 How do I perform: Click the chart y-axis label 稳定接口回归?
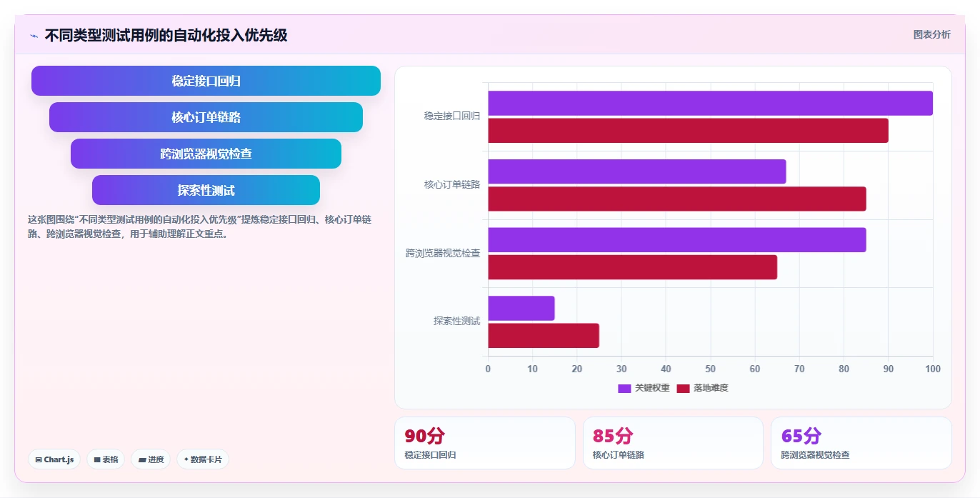click(x=451, y=116)
